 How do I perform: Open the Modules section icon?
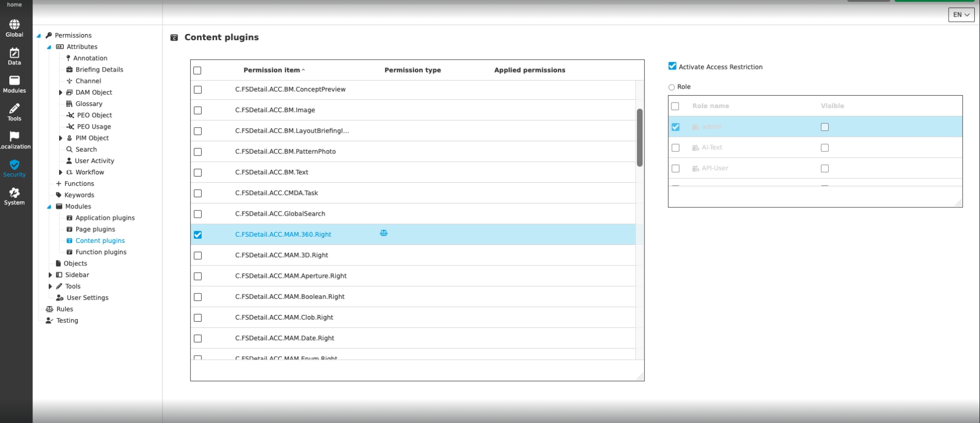[14, 81]
